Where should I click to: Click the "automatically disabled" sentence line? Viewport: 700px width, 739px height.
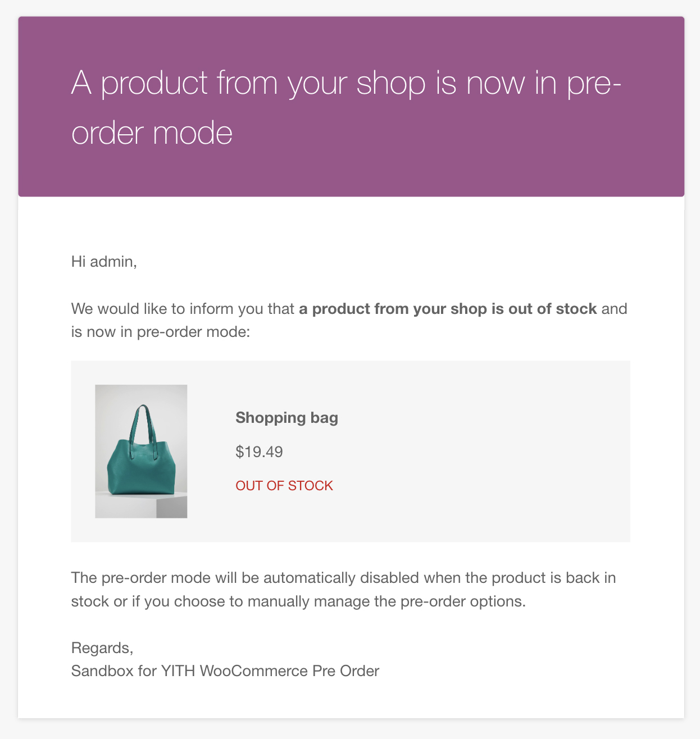343,578
